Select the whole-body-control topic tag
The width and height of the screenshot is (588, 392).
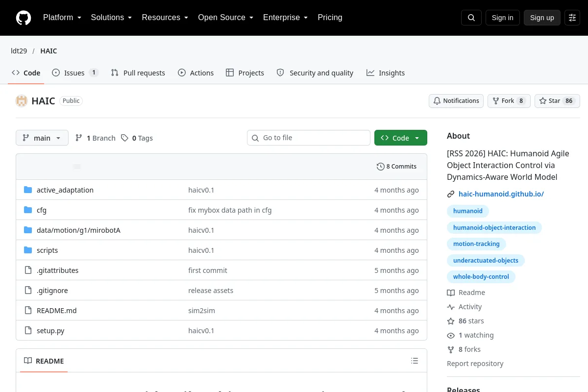click(481, 277)
